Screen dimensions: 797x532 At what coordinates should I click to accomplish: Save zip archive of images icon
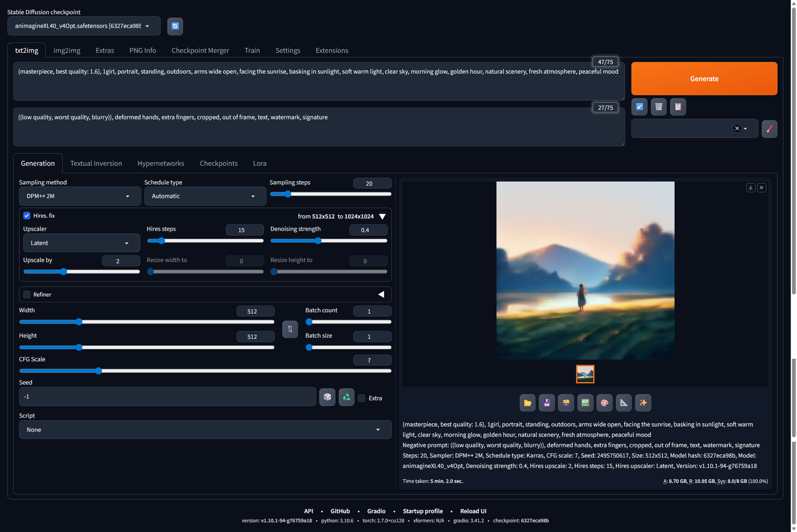tap(566, 402)
